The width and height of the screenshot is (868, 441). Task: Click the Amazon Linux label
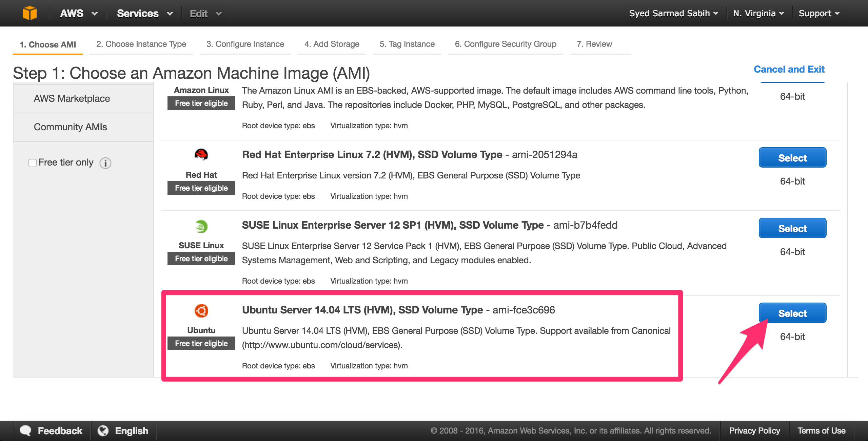click(x=201, y=90)
